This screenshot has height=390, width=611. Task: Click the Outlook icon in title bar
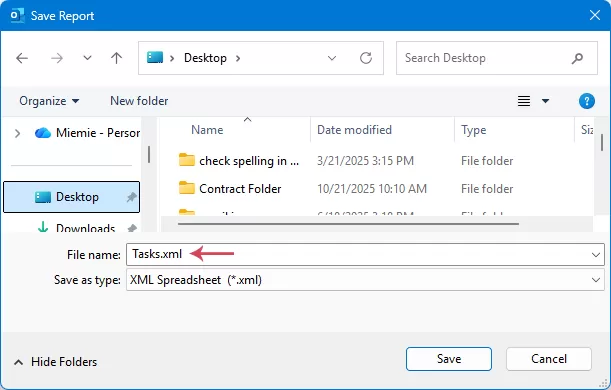tap(17, 16)
